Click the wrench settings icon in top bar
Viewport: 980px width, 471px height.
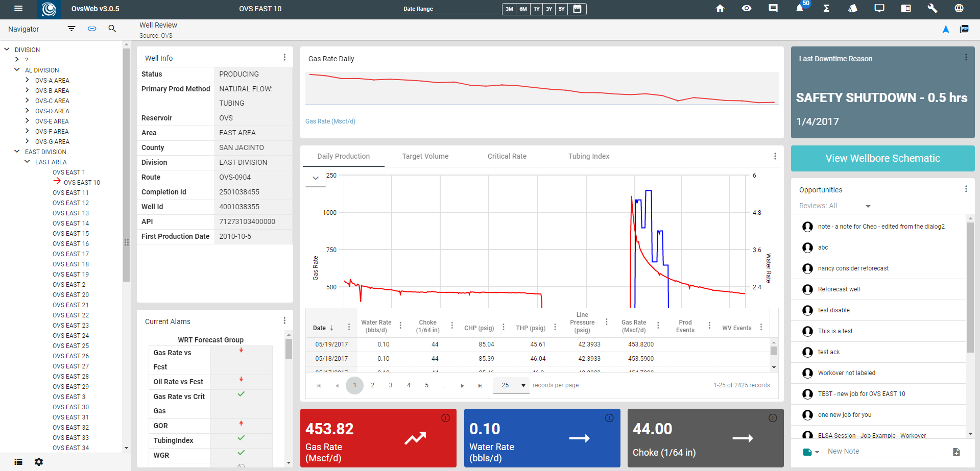click(932, 9)
